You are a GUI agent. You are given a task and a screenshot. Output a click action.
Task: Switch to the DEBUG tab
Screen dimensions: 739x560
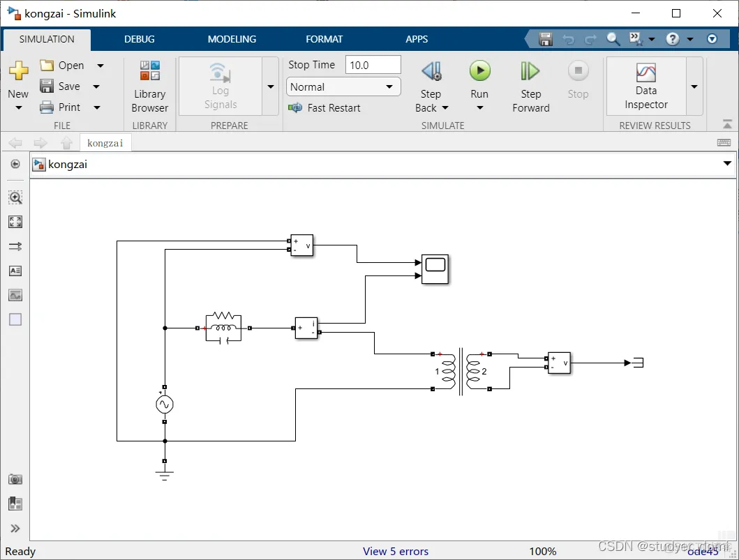click(x=140, y=39)
